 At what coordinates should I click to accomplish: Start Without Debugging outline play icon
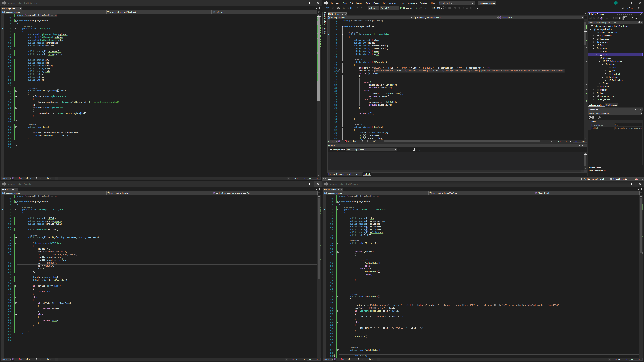click(x=417, y=8)
